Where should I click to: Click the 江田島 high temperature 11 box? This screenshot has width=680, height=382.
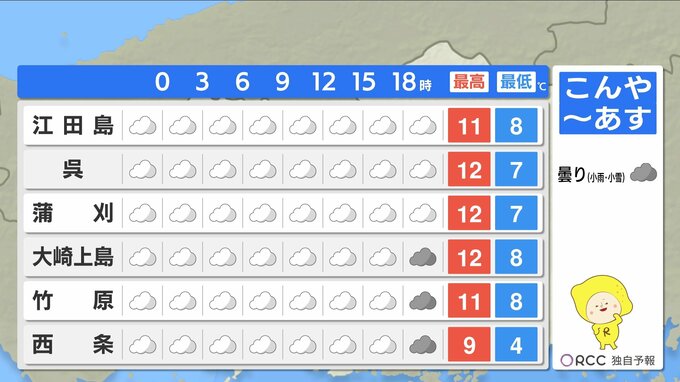click(469, 126)
